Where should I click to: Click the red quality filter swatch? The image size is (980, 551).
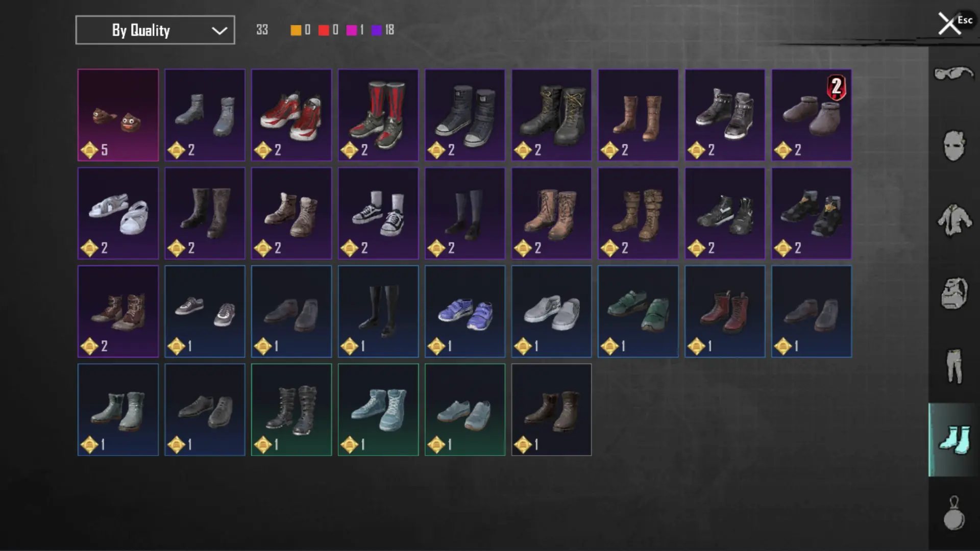(324, 30)
